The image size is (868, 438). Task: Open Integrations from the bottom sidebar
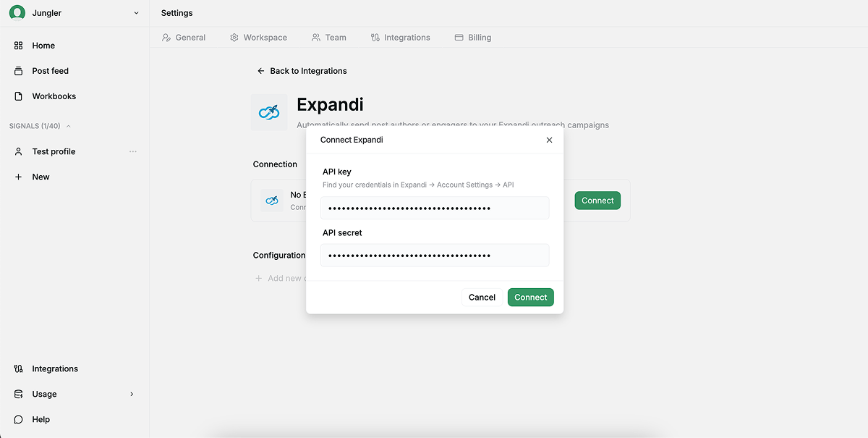54,368
